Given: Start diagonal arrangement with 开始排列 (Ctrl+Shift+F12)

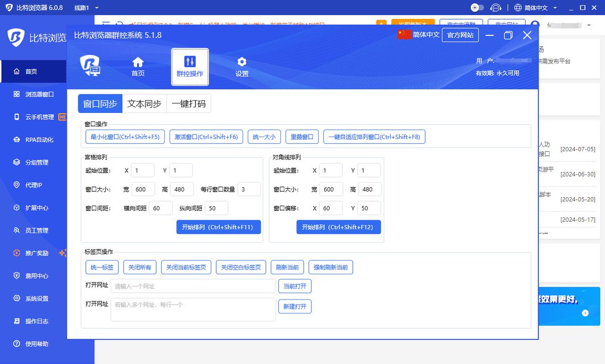Looking at the screenshot, I should click(x=338, y=227).
